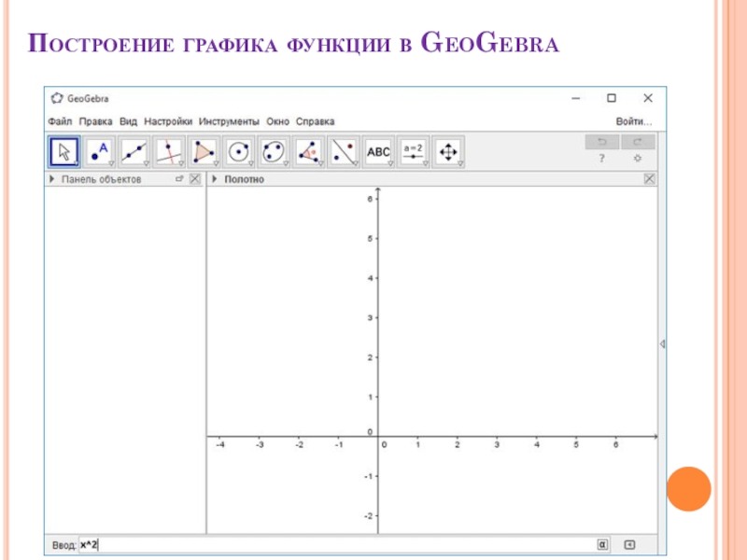Open the Инструменты menu
Image resolution: width=747 pixels, height=560 pixels.
[229, 121]
